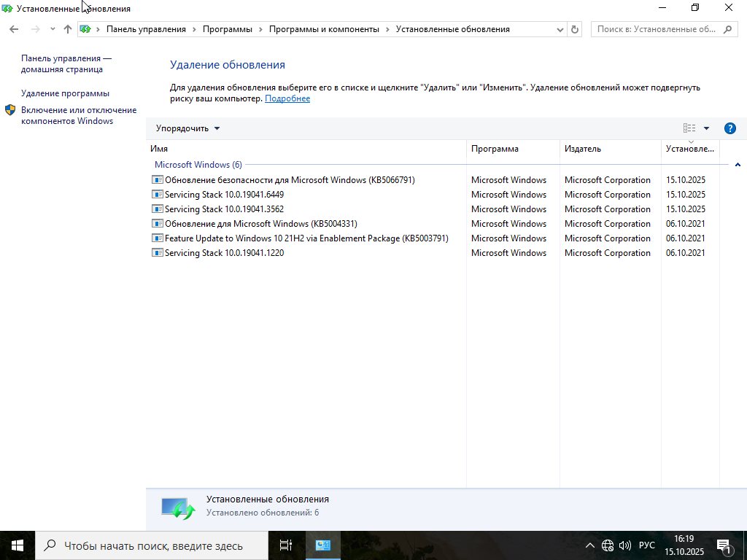Image resolution: width=747 pixels, height=560 pixels.
Task: Open the notification center icon
Action: (x=724, y=545)
